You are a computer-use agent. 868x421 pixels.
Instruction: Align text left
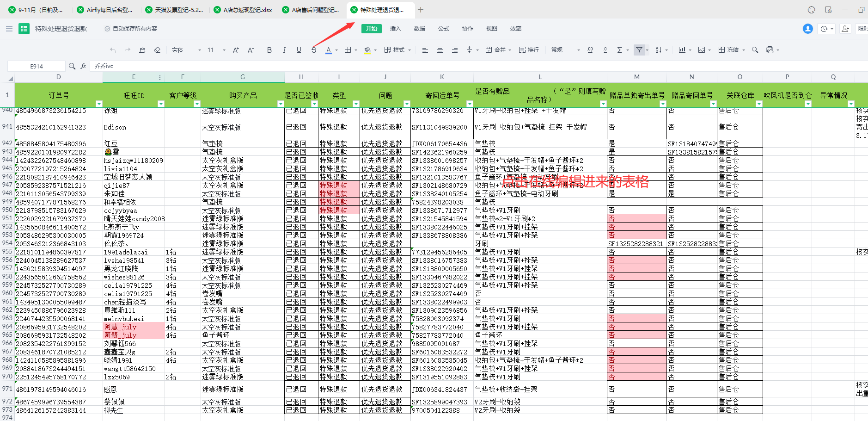coord(425,50)
